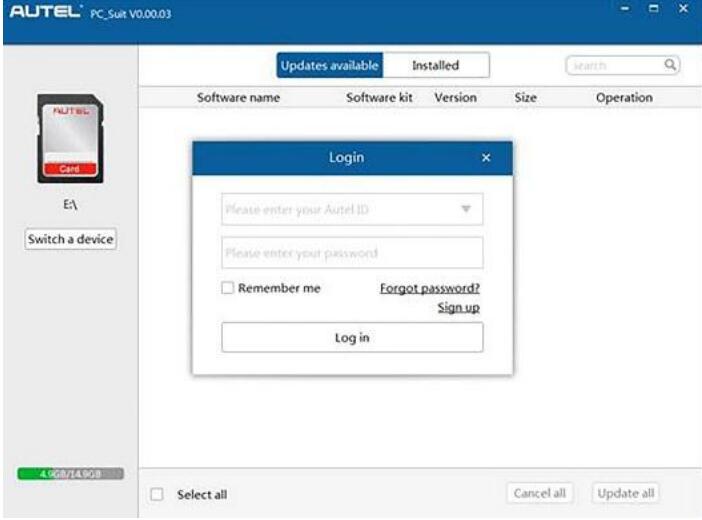Click the Update all button

tap(625, 493)
